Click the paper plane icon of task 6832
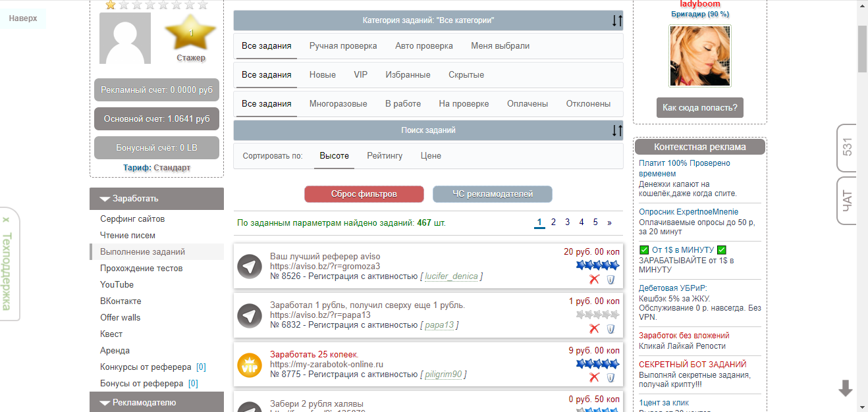868x412 pixels. (x=250, y=315)
